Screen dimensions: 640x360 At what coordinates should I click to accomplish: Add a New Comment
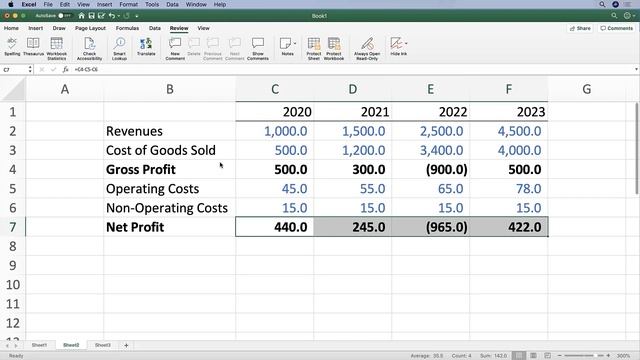click(175, 49)
